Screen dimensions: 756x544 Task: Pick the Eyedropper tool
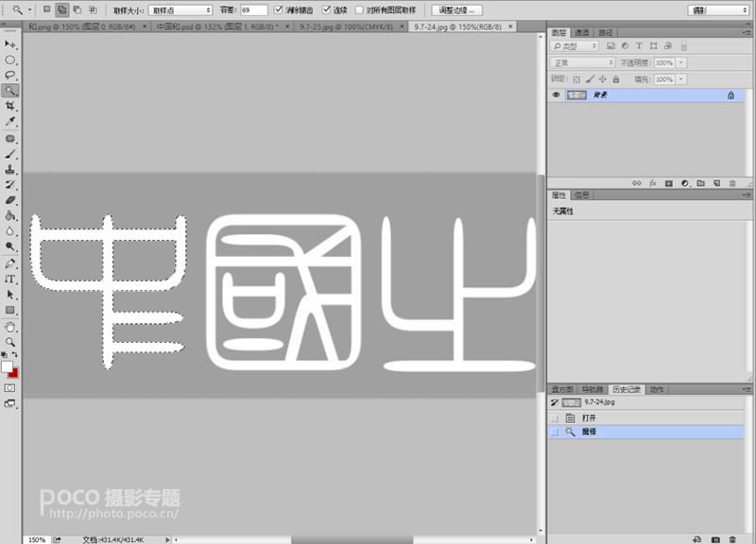10,122
